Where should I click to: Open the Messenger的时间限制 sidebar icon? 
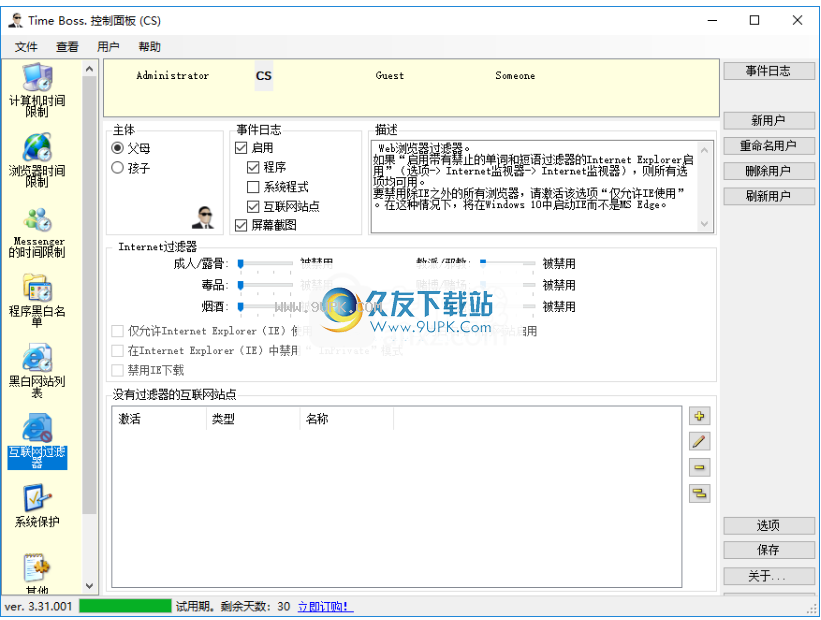point(37,232)
